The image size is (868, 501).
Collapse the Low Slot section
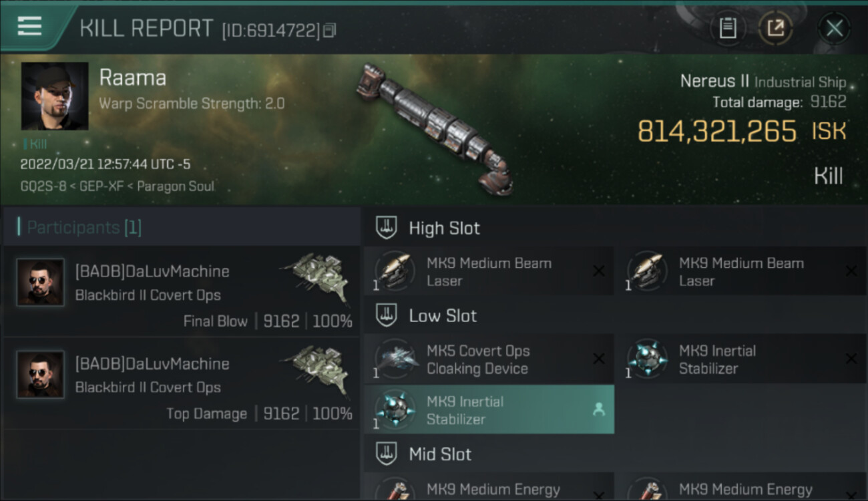pos(387,316)
